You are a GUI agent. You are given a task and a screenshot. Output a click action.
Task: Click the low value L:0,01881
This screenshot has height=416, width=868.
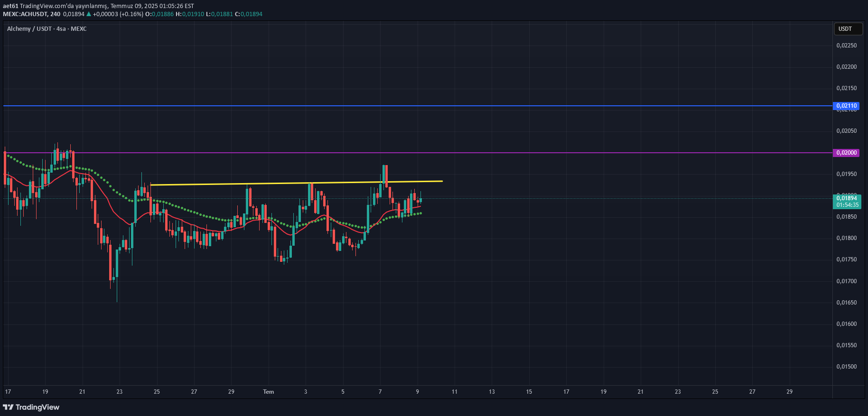pyautogui.click(x=219, y=14)
